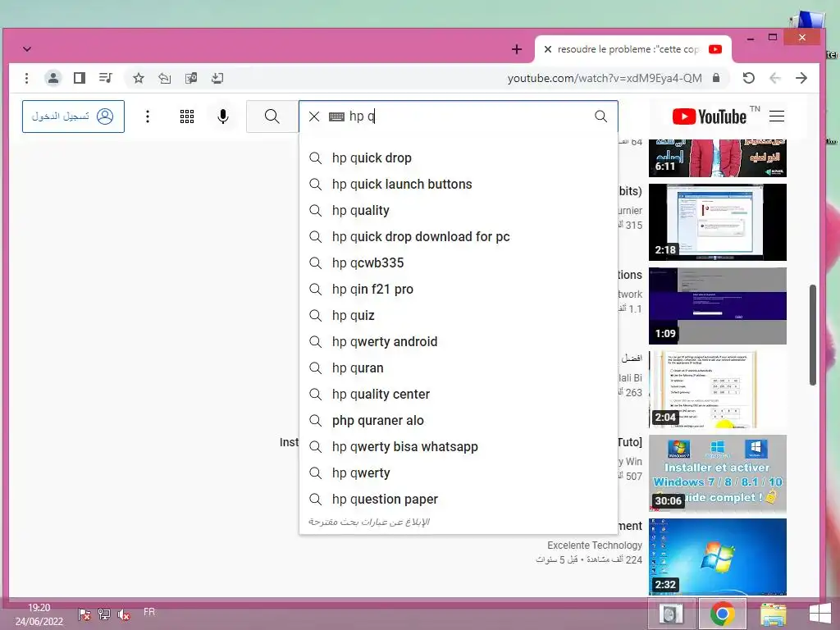The width and height of the screenshot is (840, 630).
Task: Click the taskbar clock showing 19:20
Action: click(39, 614)
